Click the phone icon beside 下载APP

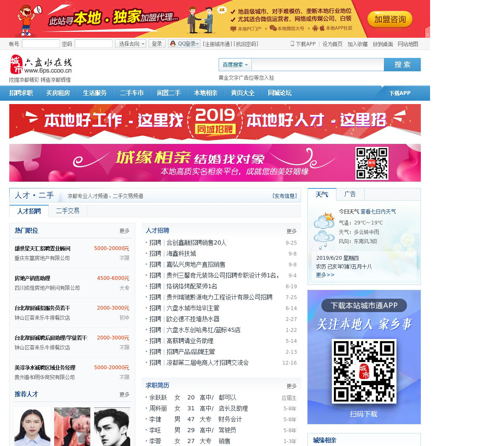292,44
